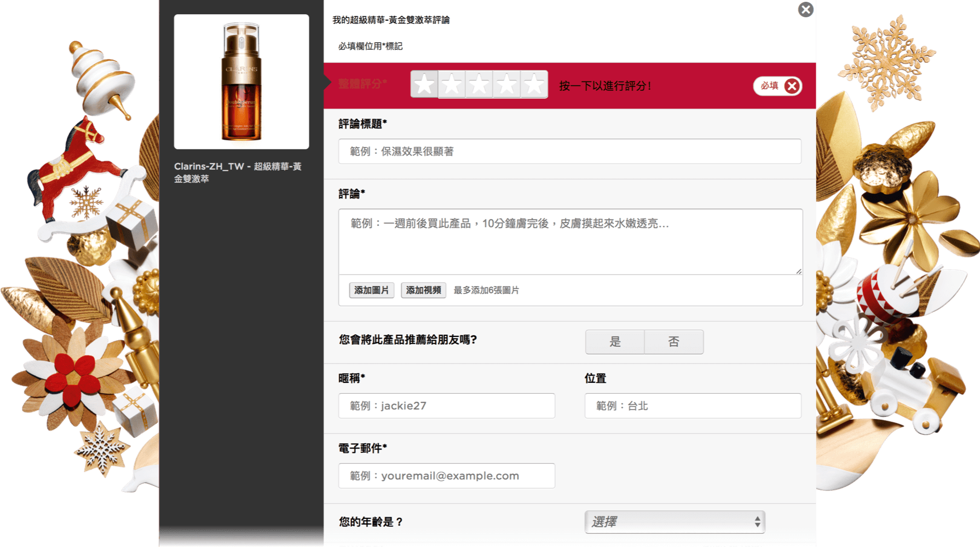Click the Double Serum product thumbnail
This screenshot has width=980, height=547.
(241, 82)
